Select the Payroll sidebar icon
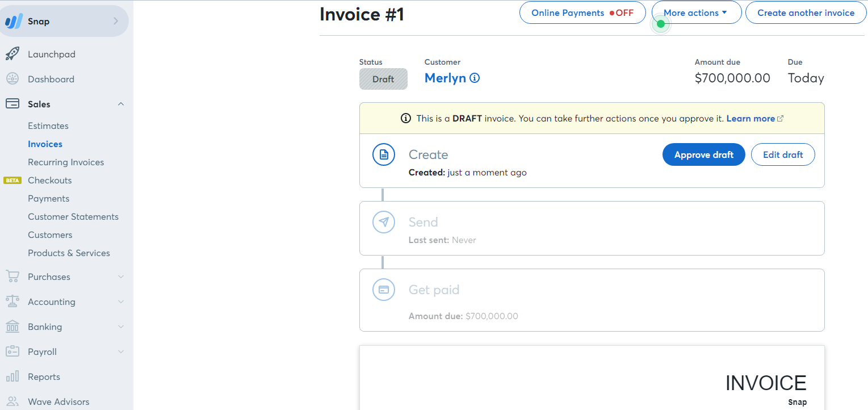 point(12,352)
